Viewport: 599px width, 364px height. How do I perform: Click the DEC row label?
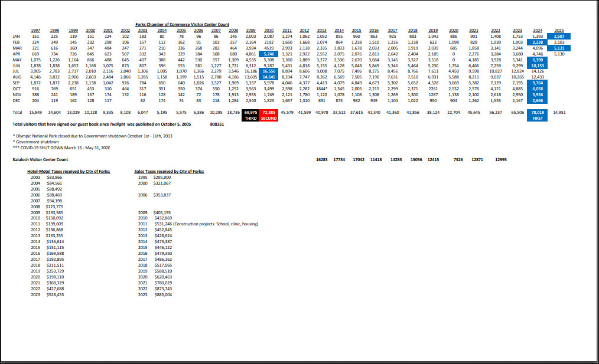tap(17, 101)
